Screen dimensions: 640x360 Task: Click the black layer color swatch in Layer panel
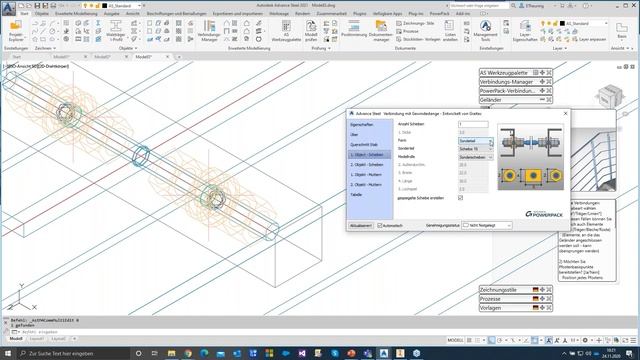tap(562, 23)
